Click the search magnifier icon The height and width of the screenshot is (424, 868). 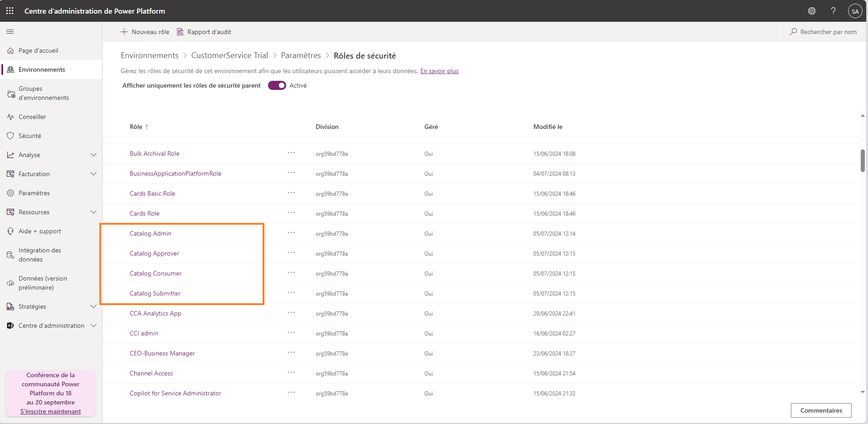pyautogui.click(x=793, y=32)
